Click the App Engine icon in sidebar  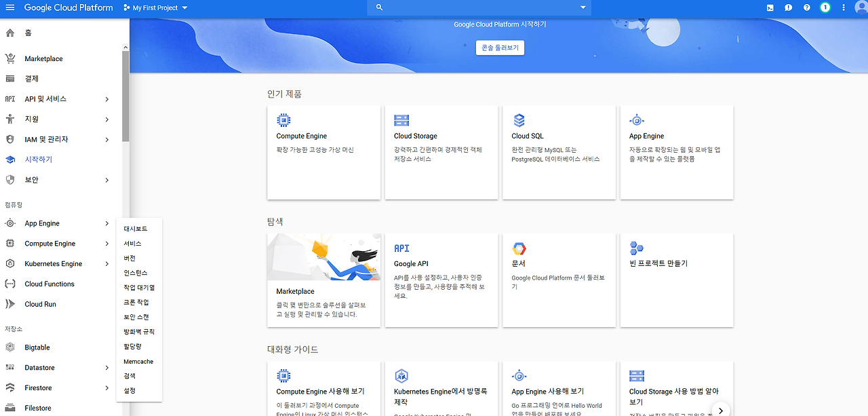coord(10,223)
